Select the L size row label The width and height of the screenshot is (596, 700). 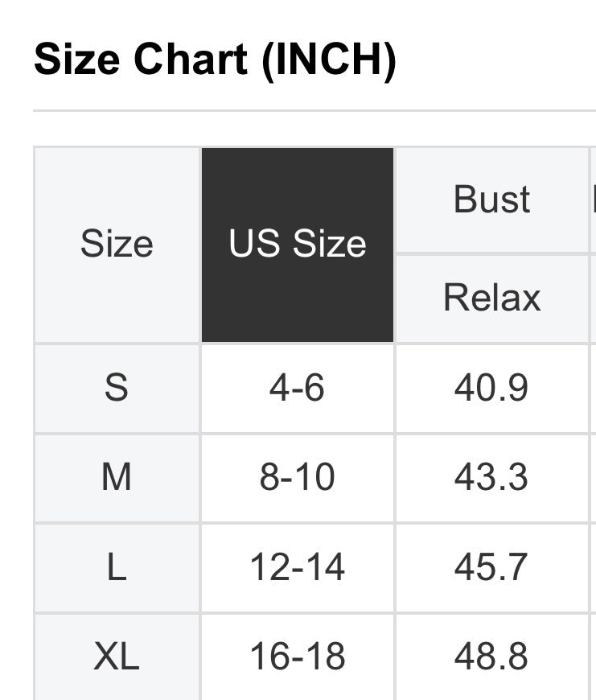pos(117,568)
